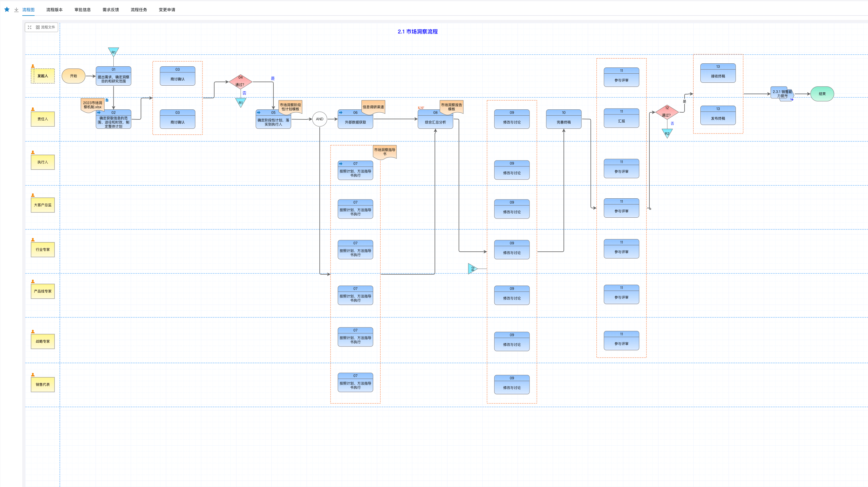This screenshot has width=868, height=487.
Task: Click the blue favorite star icon
Action: coord(7,9)
